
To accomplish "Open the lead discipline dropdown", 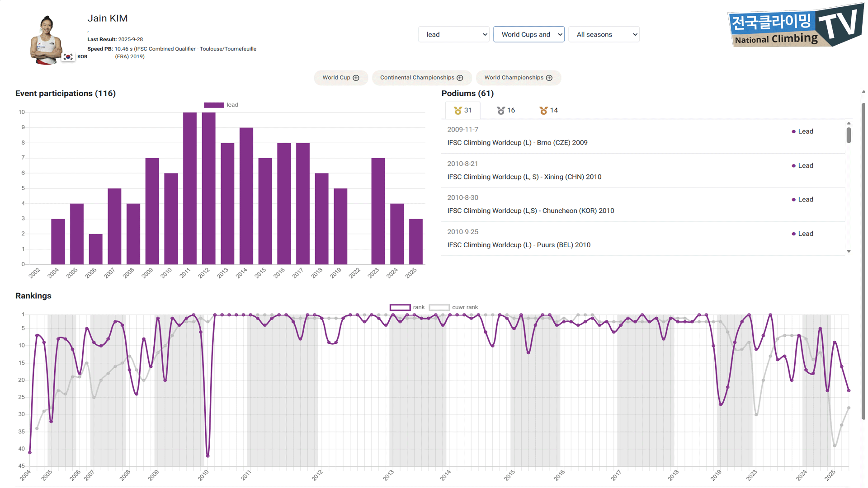I will click(453, 34).
